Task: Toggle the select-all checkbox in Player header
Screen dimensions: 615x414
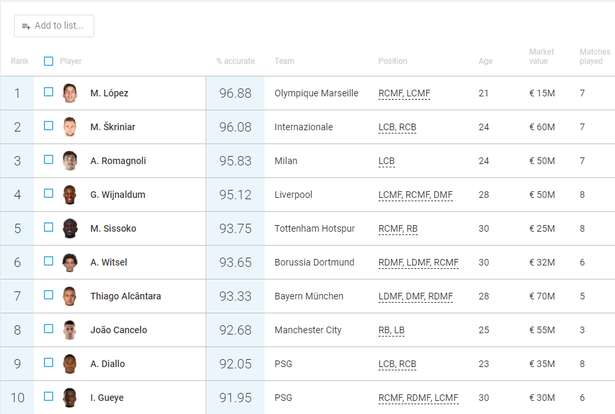Action: [x=49, y=61]
